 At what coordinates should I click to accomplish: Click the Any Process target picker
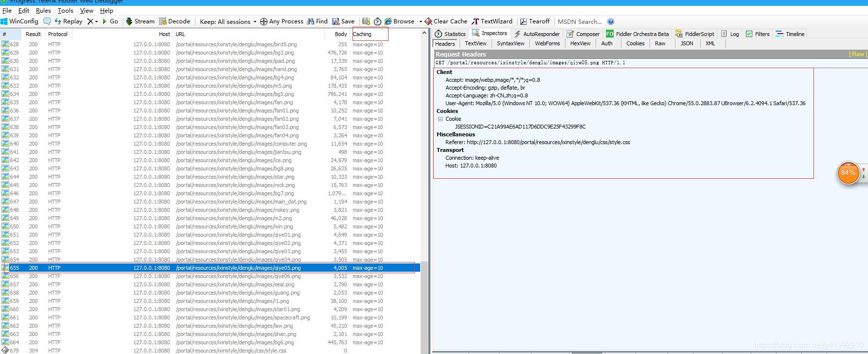pyautogui.click(x=282, y=21)
